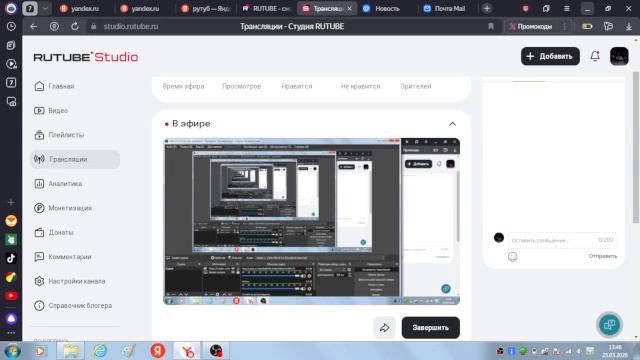Image resolution: width=640 pixels, height=360 pixels.
Task: Open the notifications bell
Action: click(595, 56)
